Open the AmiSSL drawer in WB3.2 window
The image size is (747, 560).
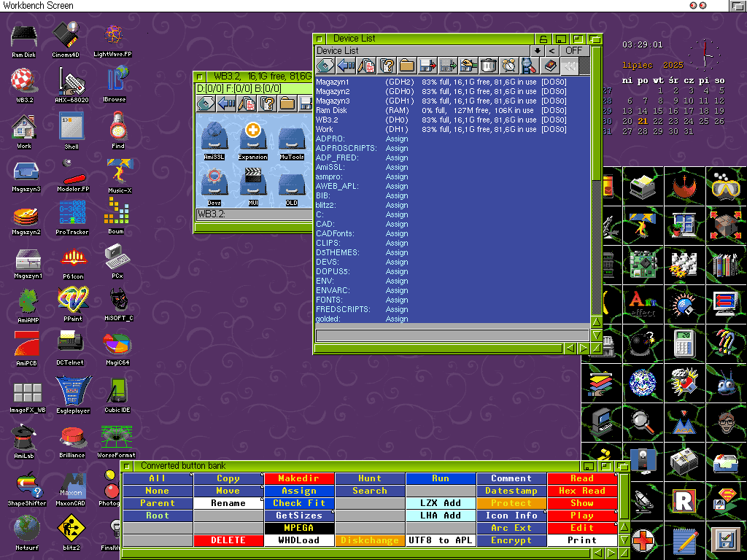(x=214, y=141)
